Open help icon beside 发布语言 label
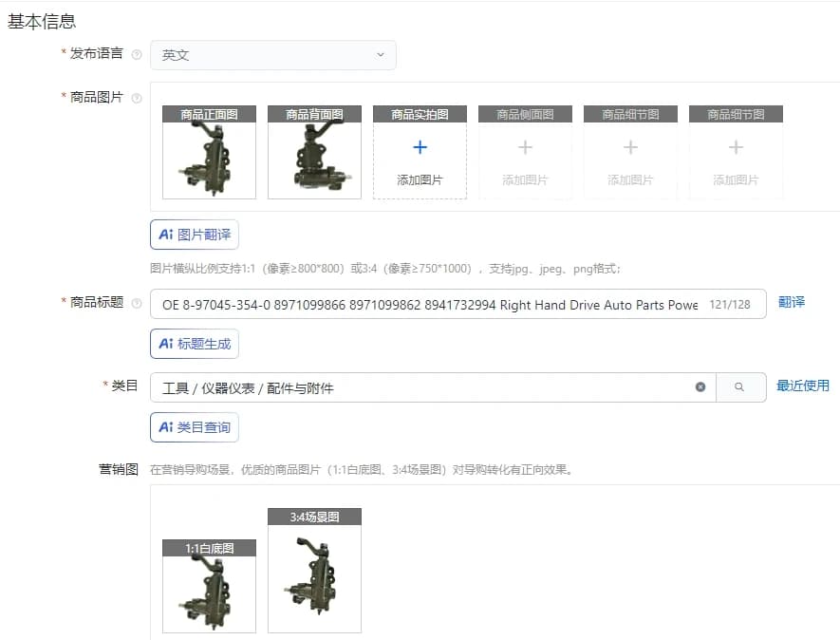The image size is (840, 640). [137, 55]
